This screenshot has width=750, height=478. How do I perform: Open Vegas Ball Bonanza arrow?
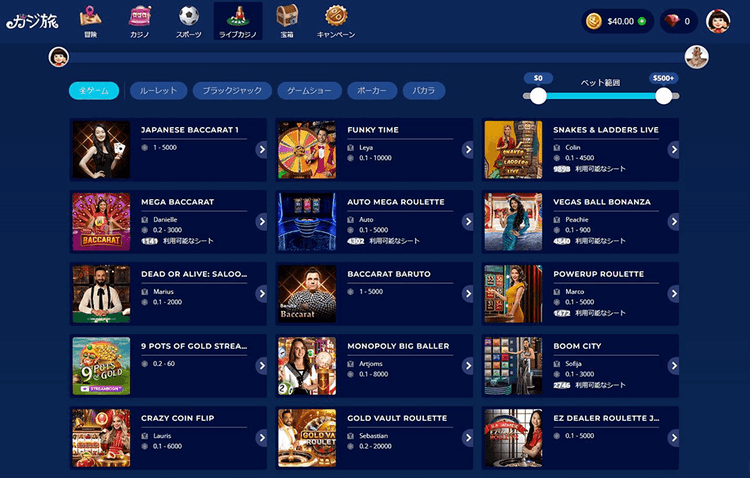click(x=673, y=222)
